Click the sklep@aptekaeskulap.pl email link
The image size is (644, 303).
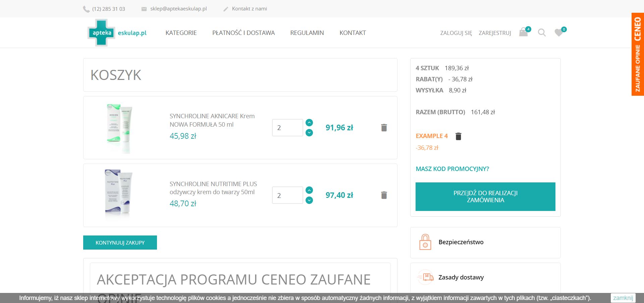pyautogui.click(x=178, y=9)
